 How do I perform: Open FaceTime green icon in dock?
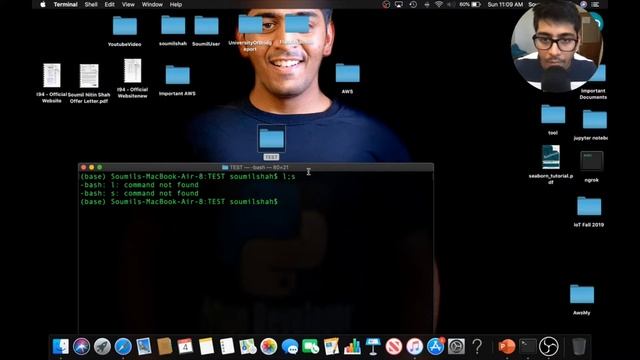click(311, 347)
